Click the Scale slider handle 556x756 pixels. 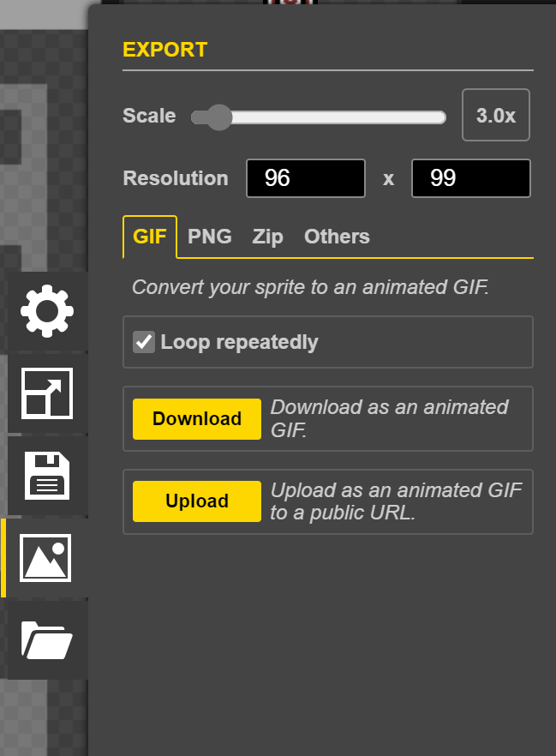click(219, 117)
